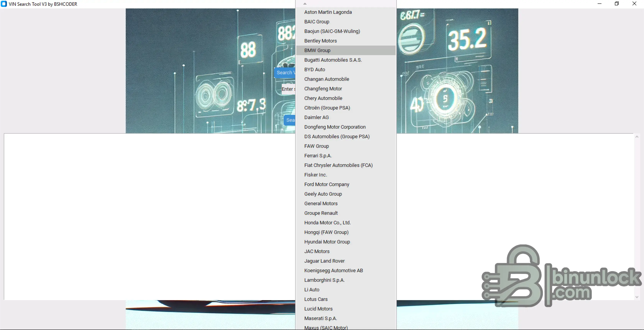Viewport: 644px width, 330px height.
Task: Choose Fisker Inc. manufacturer
Action: click(x=346, y=175)
